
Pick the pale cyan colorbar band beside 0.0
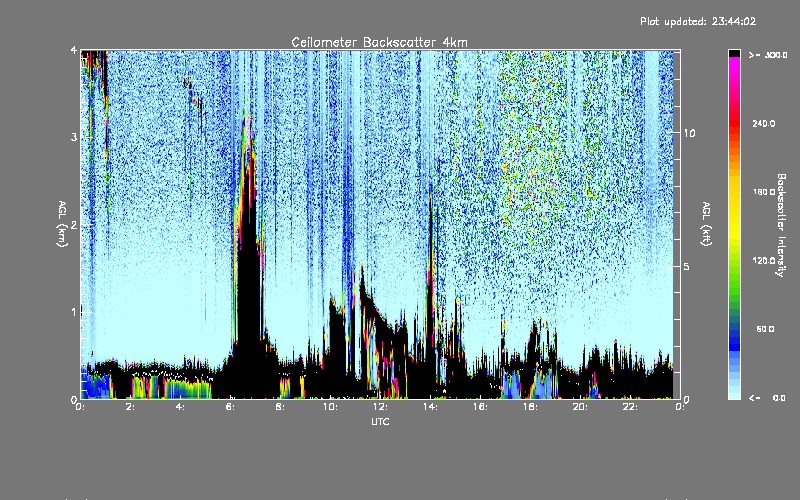coord(734,394)
